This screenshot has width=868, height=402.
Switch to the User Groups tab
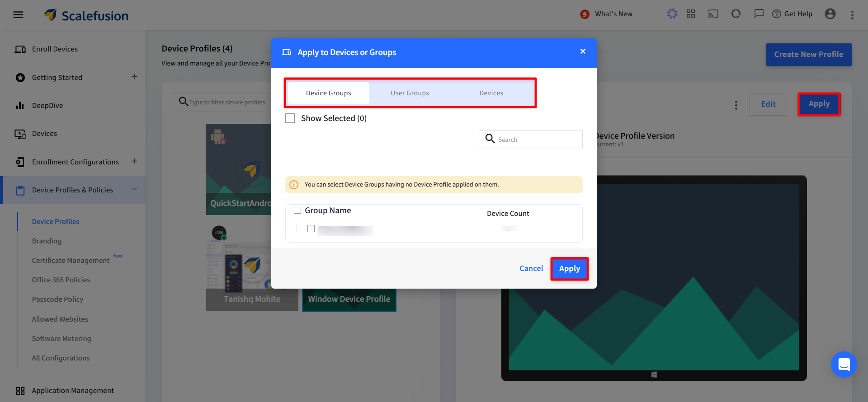[410, 93]
